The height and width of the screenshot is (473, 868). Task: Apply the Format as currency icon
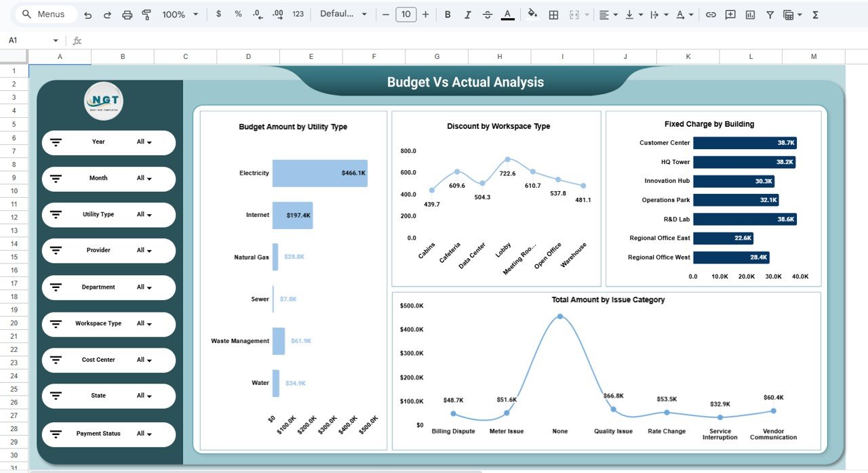pos(218,14)
